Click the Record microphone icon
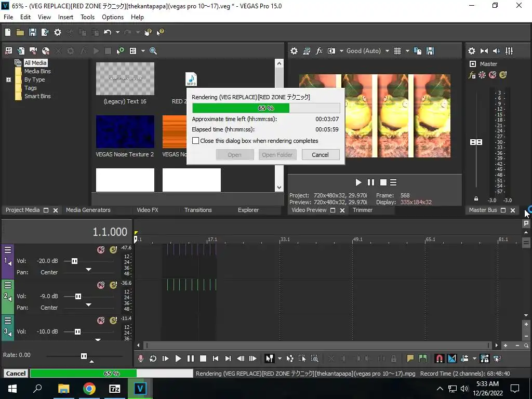Viewport: 532px width, 399px height. pos(140,358)
